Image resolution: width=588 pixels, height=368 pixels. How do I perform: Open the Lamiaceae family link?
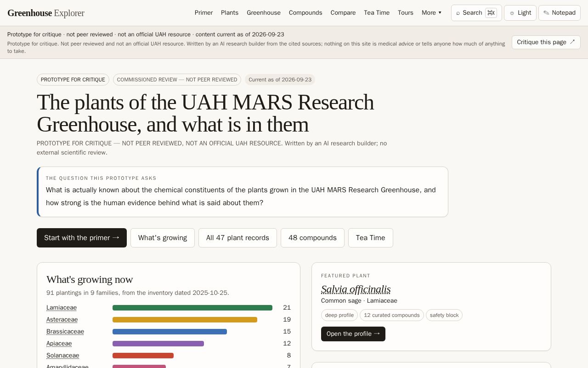[x=62, y=308]
